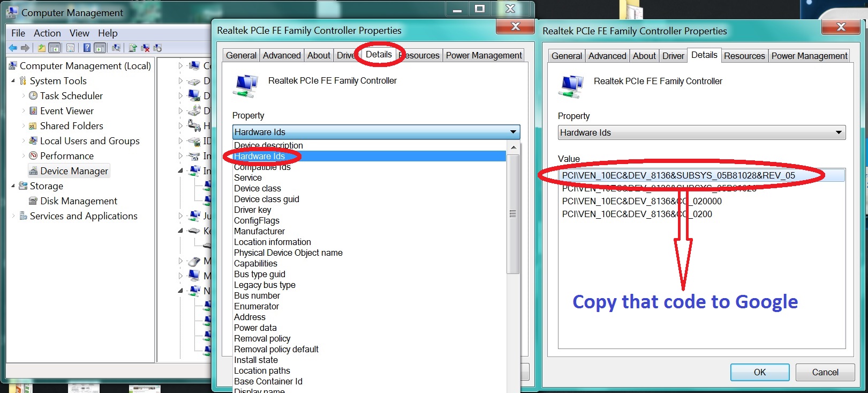
Task: Expand the Task Scheduler node
Action: click(x=24, y=96)
